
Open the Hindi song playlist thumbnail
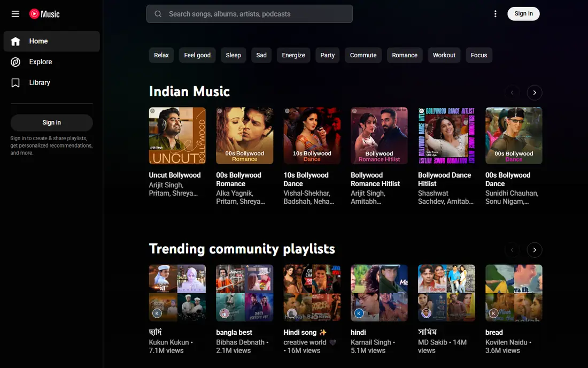tap(312, 293)
